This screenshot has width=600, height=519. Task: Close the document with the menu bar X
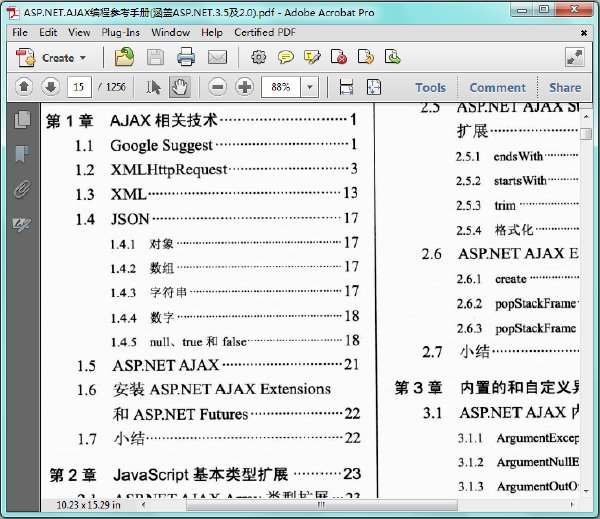tap(584, 33)
